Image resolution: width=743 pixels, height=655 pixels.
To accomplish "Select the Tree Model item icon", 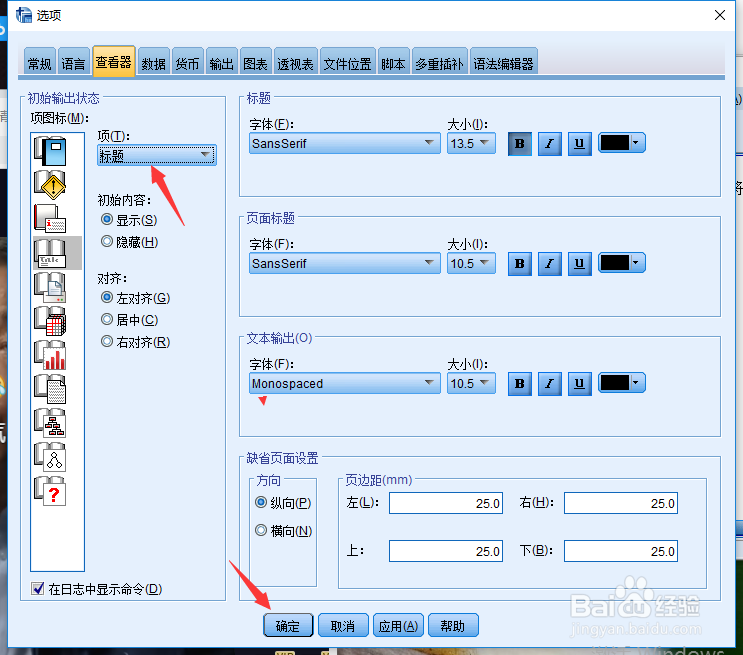I will click(x=50, y=423).
